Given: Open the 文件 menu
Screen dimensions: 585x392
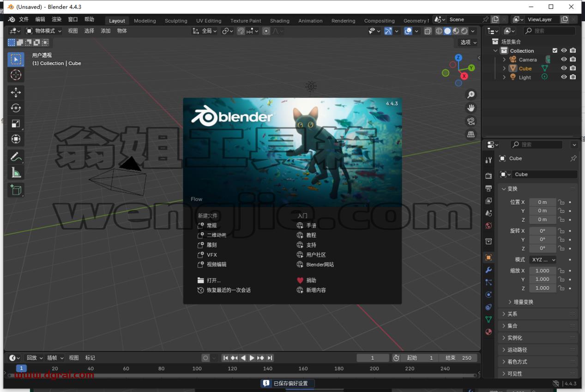Looking at the screenshot, I should pos(24,19).
